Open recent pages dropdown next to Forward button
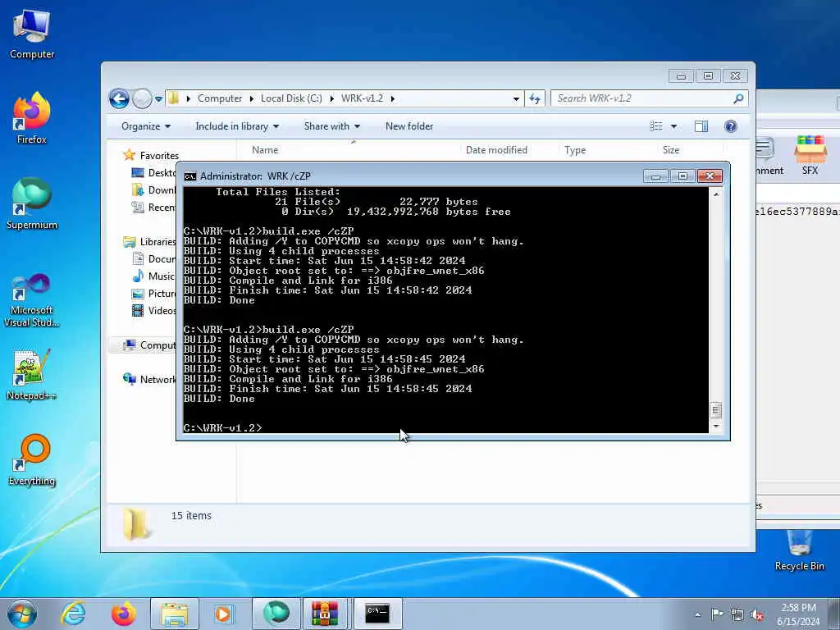 158,99
